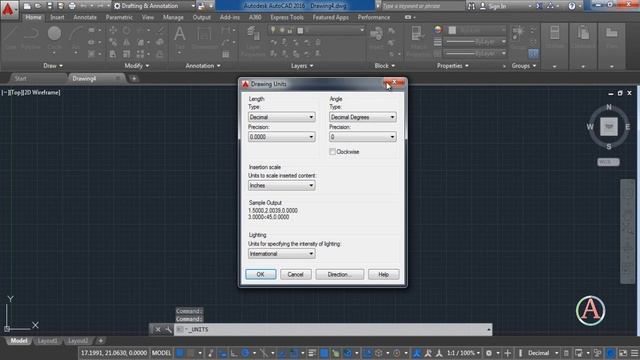Toggle grid display in status bar

click(x=180, y=353)
